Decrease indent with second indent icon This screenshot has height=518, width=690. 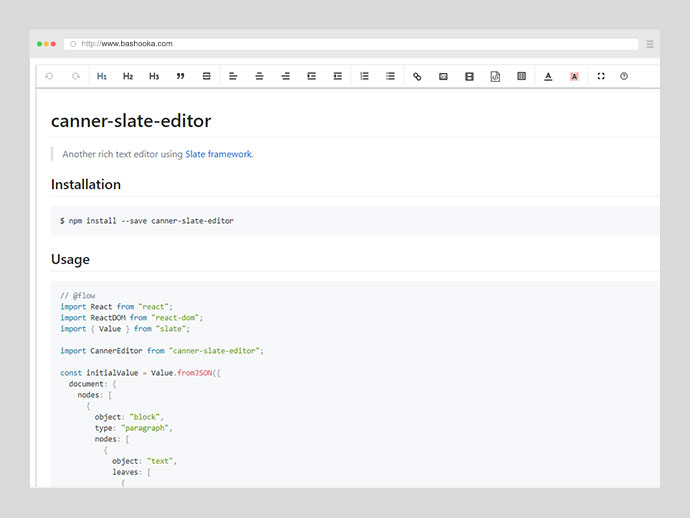click(x=338, y=76)
